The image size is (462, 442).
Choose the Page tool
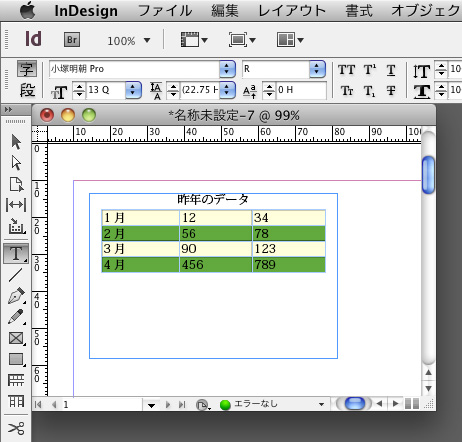[16, 184]
